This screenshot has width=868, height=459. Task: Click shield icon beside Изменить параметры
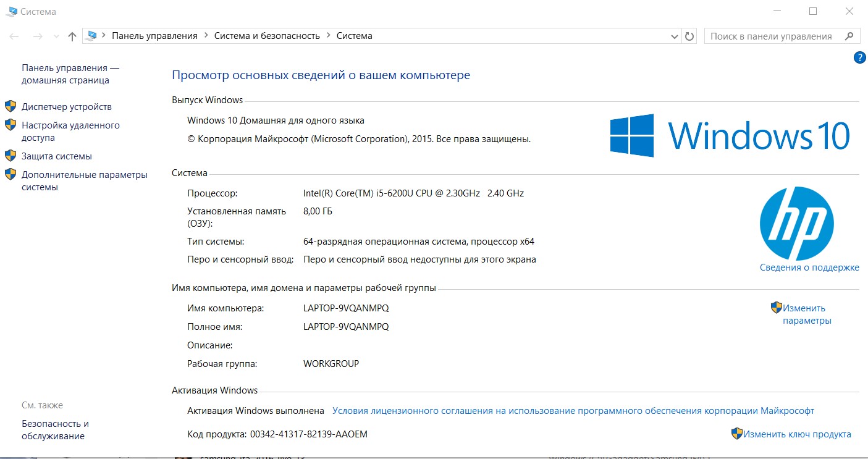[x=777, y=308]
